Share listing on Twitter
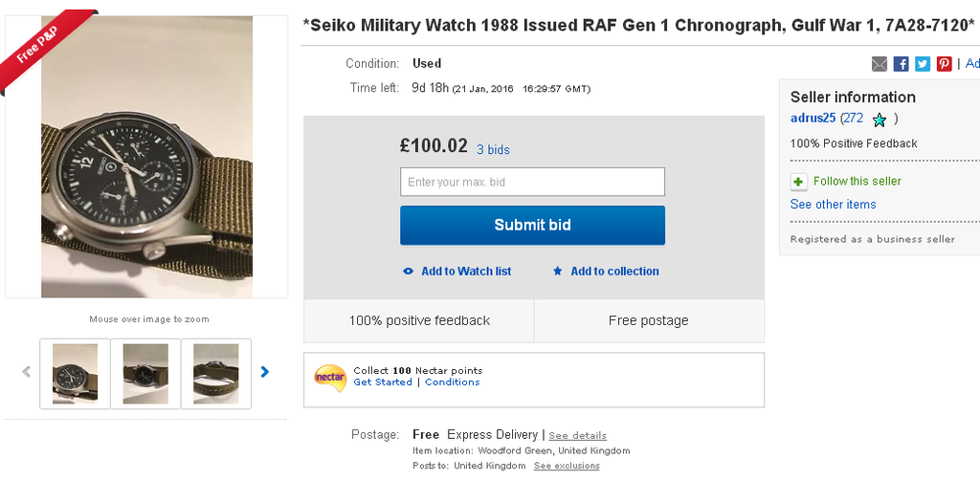980x481 pixels. (923, 64)
